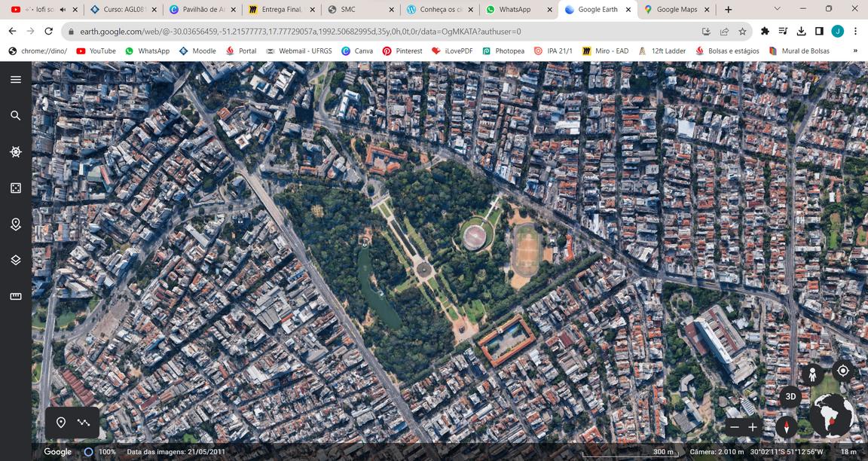
Task: Add a placemark with the pin tool
Action: 61,423
